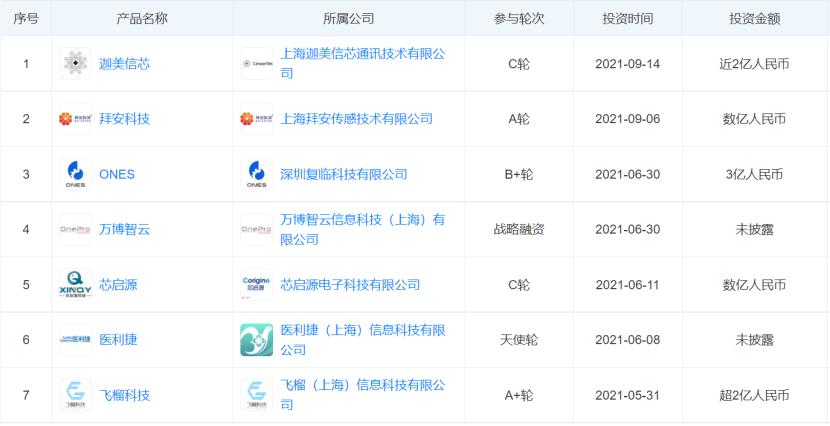
Task: Select 数亿人民币 in 拜安科技 row
Action: (754, 119)
